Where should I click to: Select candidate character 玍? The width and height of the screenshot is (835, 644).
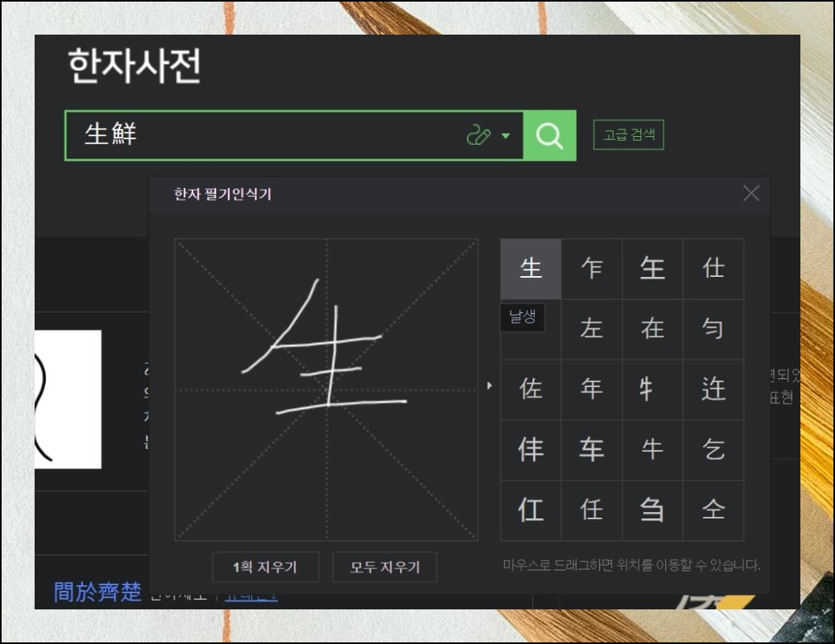click(x=652, y=268)
